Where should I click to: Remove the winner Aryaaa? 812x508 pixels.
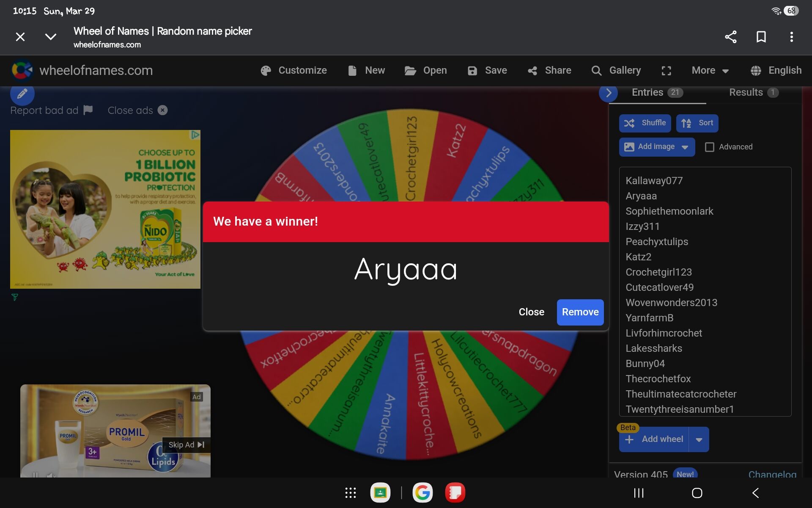click(580, 312)
